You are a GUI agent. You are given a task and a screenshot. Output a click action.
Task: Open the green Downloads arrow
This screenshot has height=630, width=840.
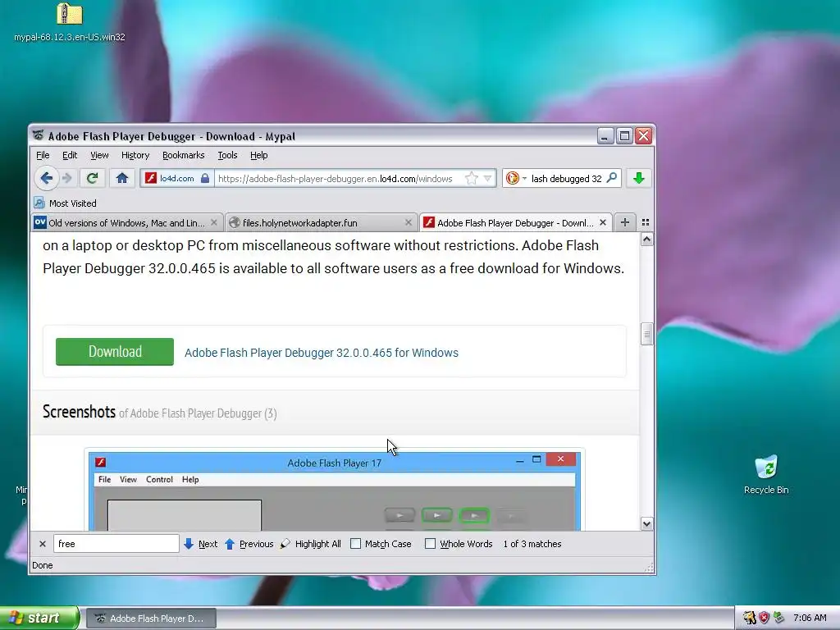638,178
